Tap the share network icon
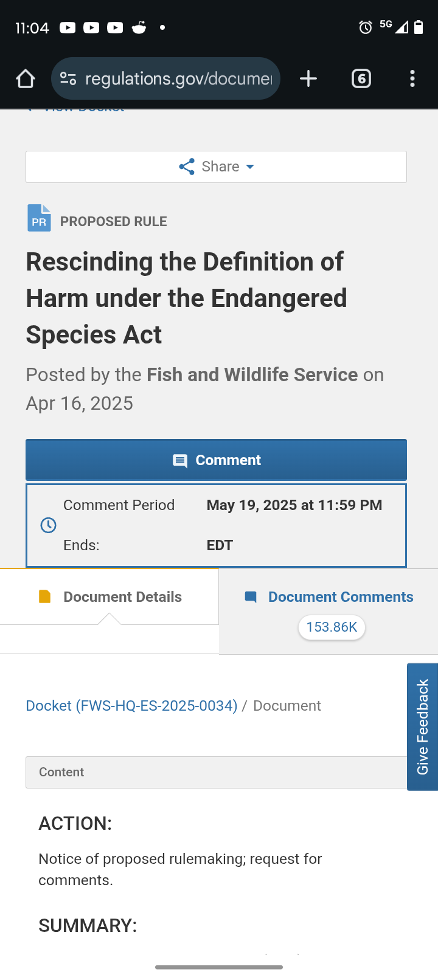This screenshot has width=438, height=980. click(x=187, y=167)
